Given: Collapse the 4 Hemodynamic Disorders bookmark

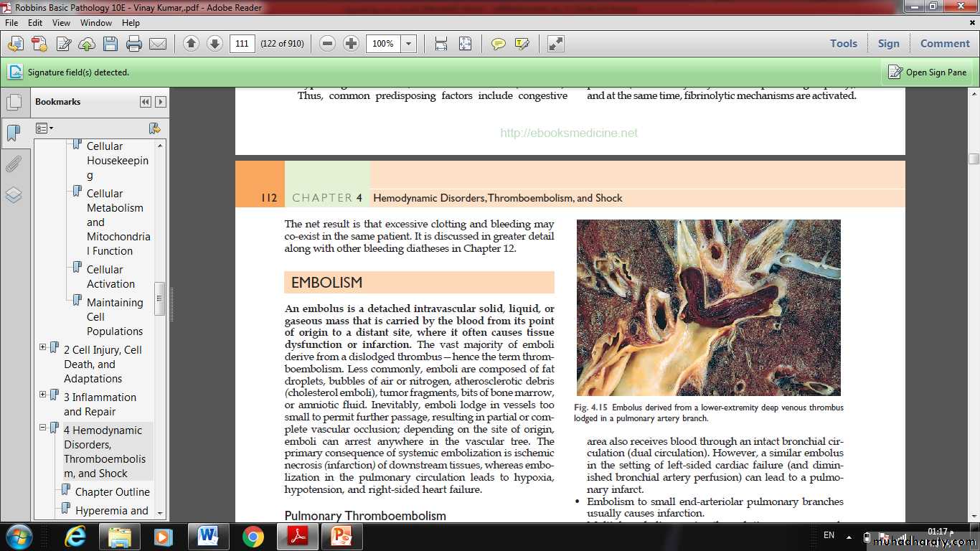Looking at the screenshot, I should [43, 428].
